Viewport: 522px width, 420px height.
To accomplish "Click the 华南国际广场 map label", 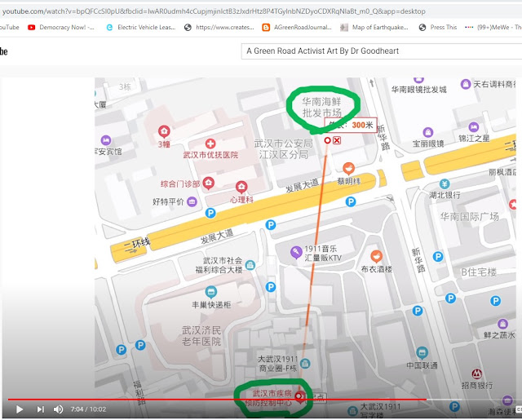I will click(470, 217).
